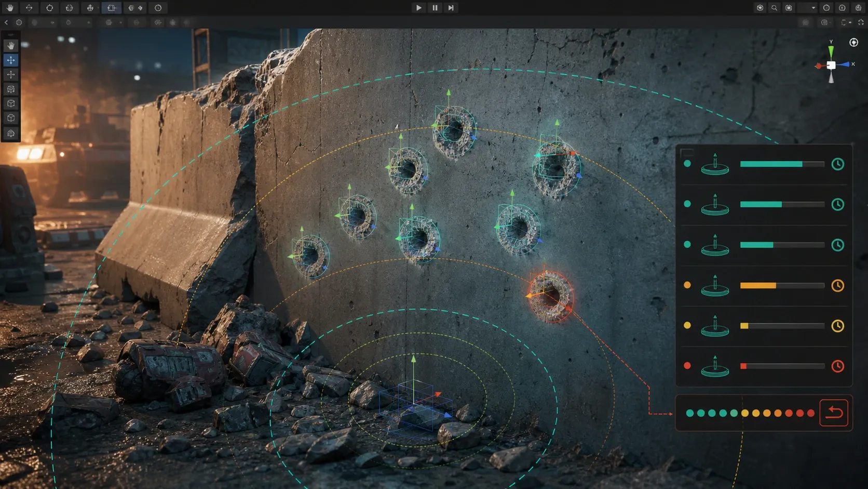Image resolution: width=868 pixels, height=489 pixels.
Task: Click the clock icon on the first teal row
Action: tap(837, 164)
